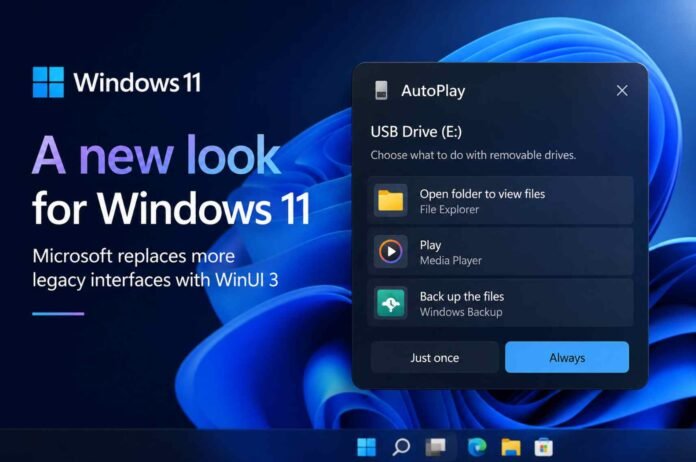
Task: Open Search from the taskbar magnifier
Action: coord(401,447)
